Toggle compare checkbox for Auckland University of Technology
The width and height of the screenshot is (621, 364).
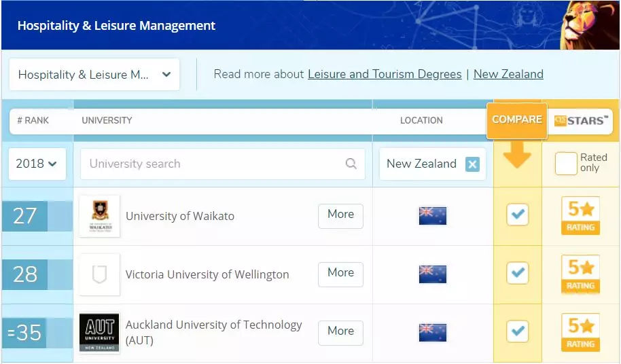pos(518,331)
